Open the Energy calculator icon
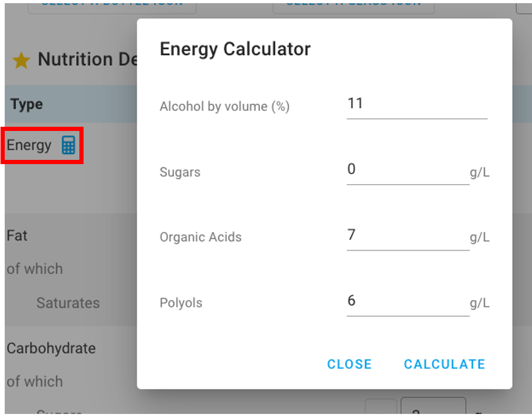This screenshot has height=415, width=532. click(68, 145)
